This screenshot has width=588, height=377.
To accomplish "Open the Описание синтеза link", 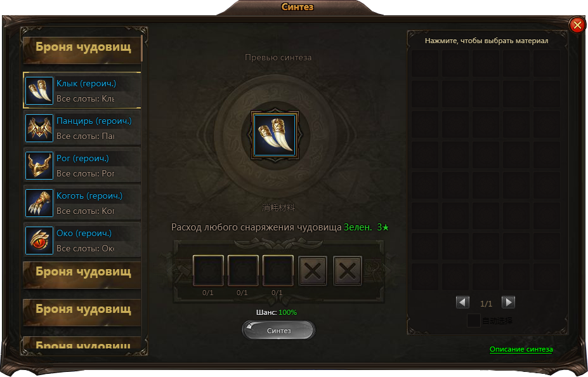I will pos(521,349).
